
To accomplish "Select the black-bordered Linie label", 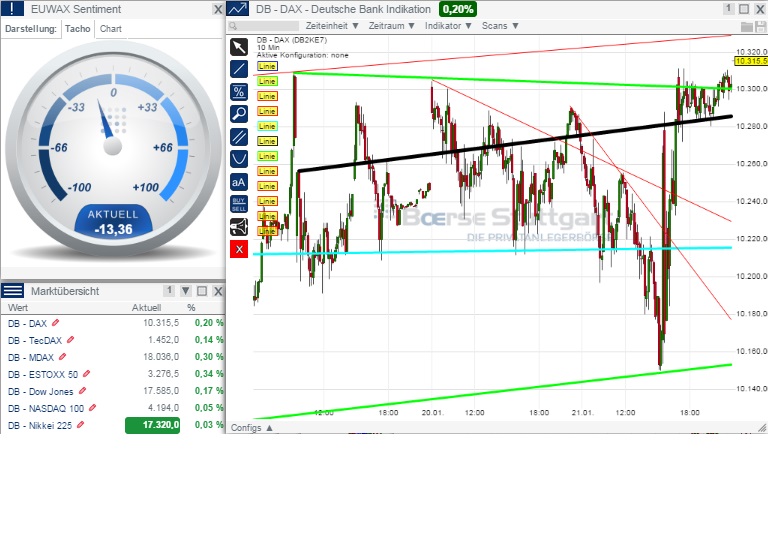I will click(x=267, y=141).
